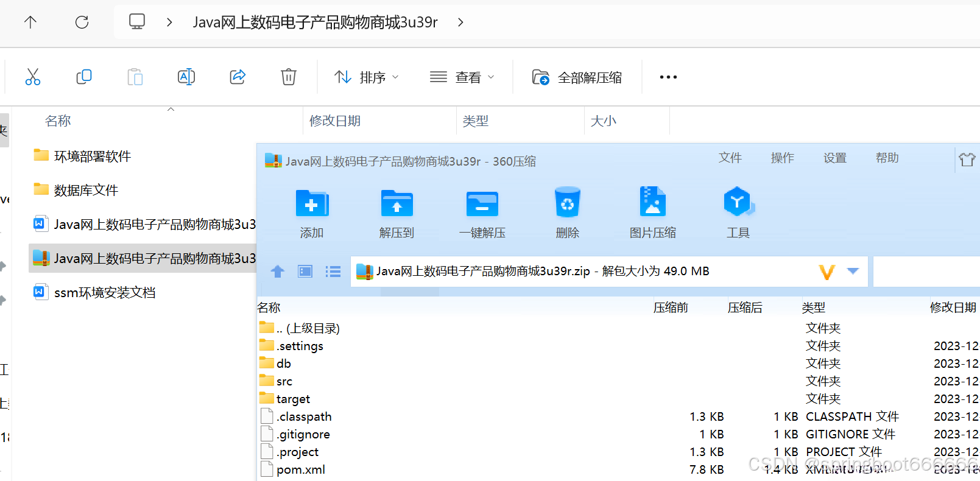Click the 删除 delete icon in 360压缩
The image size is (980, 481).
click(568, 203)
